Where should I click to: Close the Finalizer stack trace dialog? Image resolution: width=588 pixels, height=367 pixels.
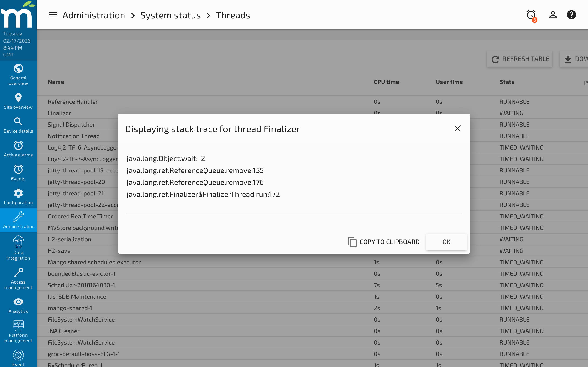pyautogui.click(x=457, y=128)
